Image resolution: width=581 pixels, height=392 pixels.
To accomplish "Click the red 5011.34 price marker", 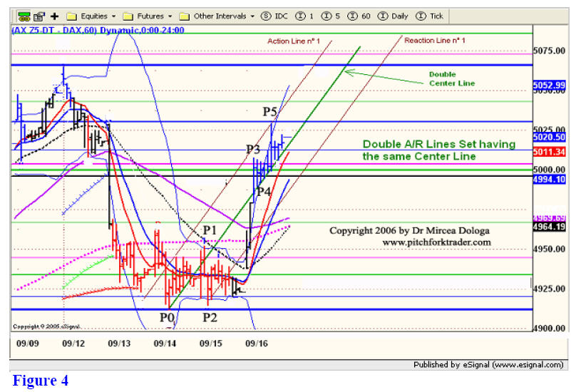I will pos(548,152).
